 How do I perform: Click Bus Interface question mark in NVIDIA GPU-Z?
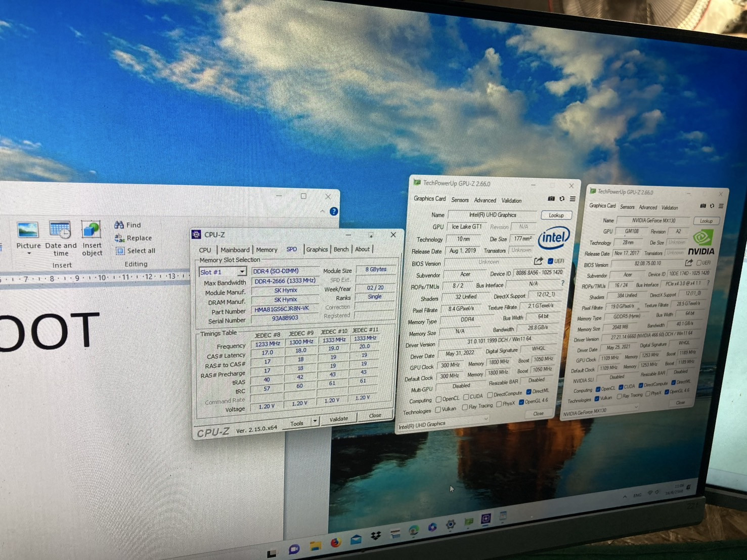708,283
